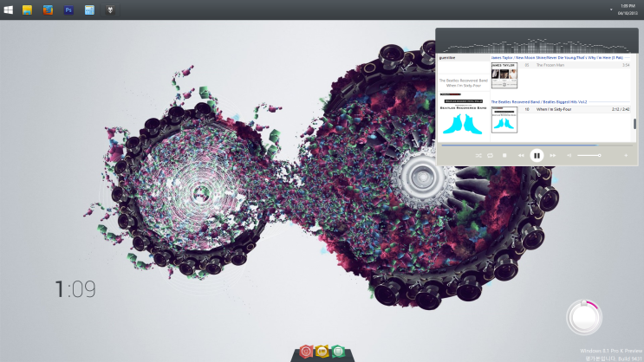Open the Windows Start button
Screen dimensions: 644x362
pyautogui.click(x=9, y=10)
